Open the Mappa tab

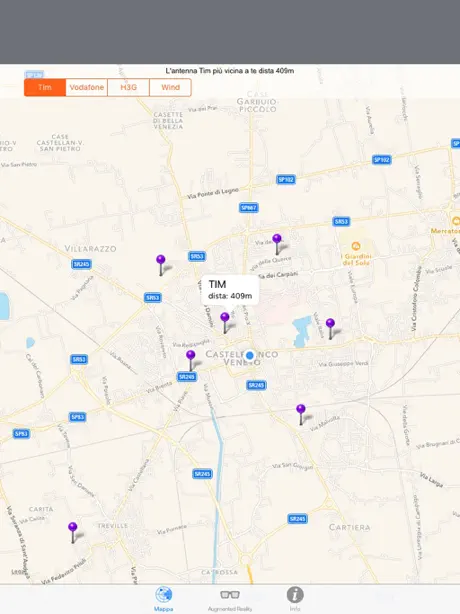(x=163, y=599)
